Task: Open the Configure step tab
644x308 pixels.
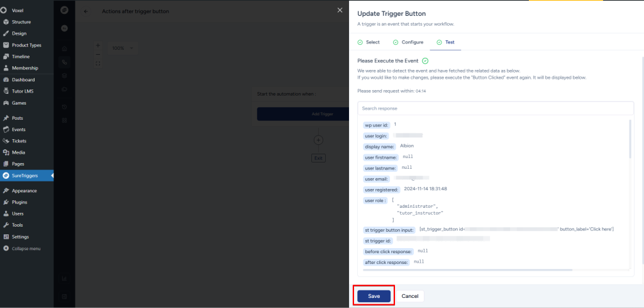Action: pos(408,42)
